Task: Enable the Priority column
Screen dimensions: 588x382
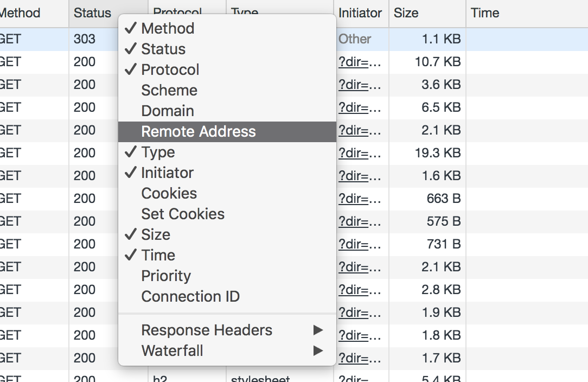Action: [x=227, y=276]
